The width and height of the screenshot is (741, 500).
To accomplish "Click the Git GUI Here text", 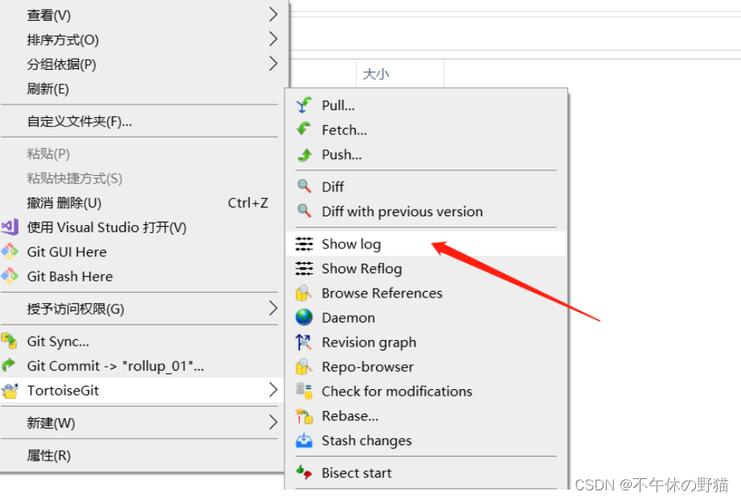I will (x=67, y=252).
